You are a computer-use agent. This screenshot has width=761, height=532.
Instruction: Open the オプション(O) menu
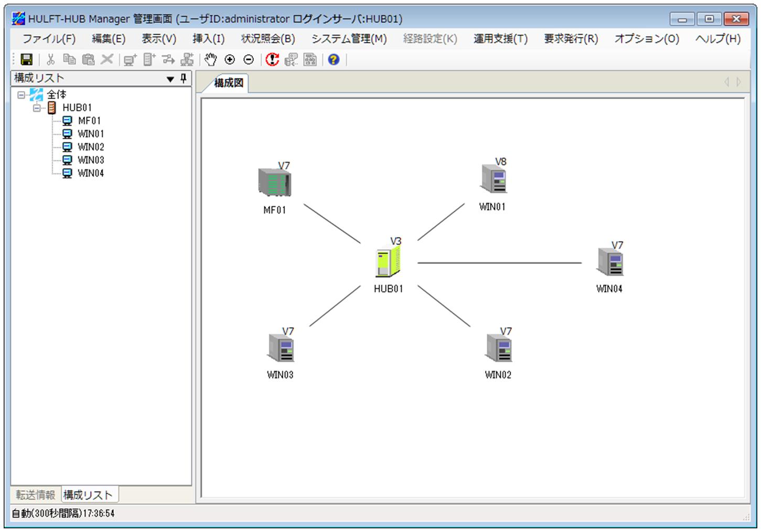pyautogui.click(x=647, y=39)
